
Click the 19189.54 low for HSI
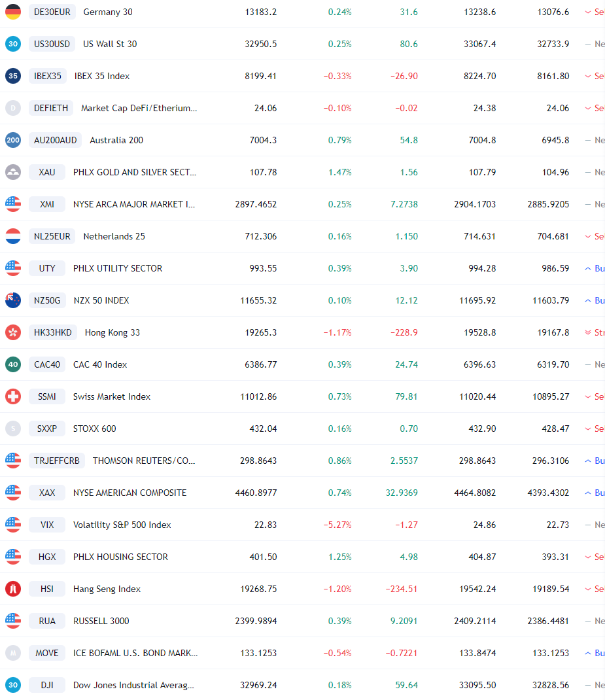pos(551,589)
